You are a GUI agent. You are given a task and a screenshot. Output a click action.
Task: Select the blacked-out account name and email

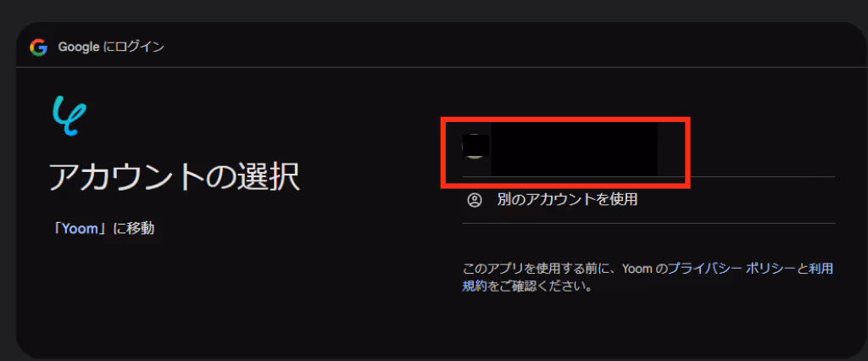tap(574, 150)
